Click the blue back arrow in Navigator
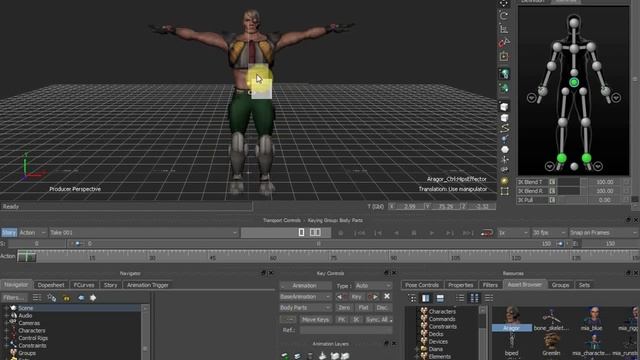 pos(81,298)
